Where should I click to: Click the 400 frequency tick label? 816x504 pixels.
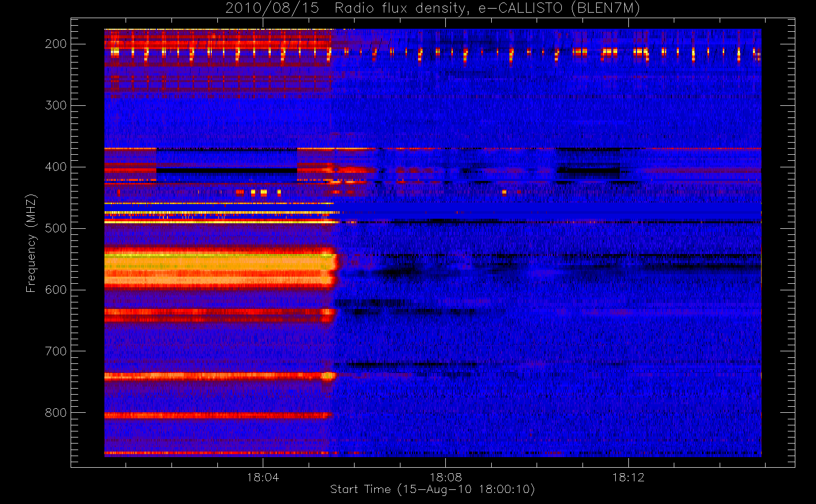56,167
